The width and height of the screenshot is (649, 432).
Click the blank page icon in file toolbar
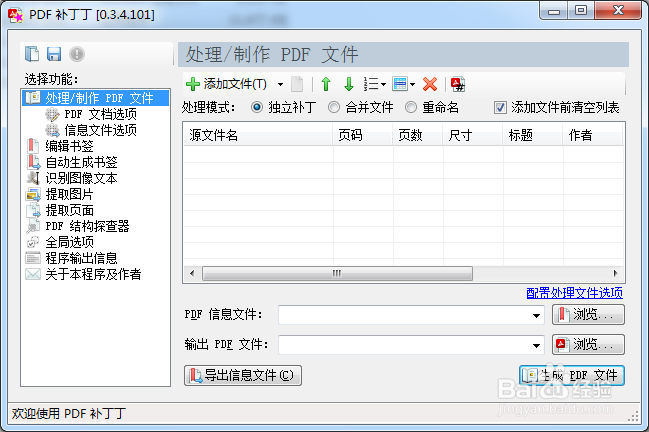click(x=297, y=84)
